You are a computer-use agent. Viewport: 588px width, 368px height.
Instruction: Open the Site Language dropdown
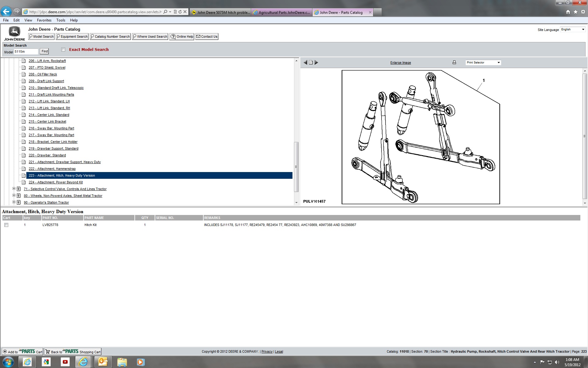pos(572,29)
